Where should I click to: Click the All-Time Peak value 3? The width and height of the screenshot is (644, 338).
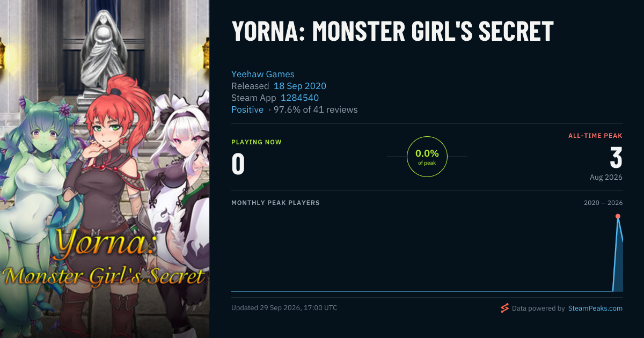click(616, 158)
